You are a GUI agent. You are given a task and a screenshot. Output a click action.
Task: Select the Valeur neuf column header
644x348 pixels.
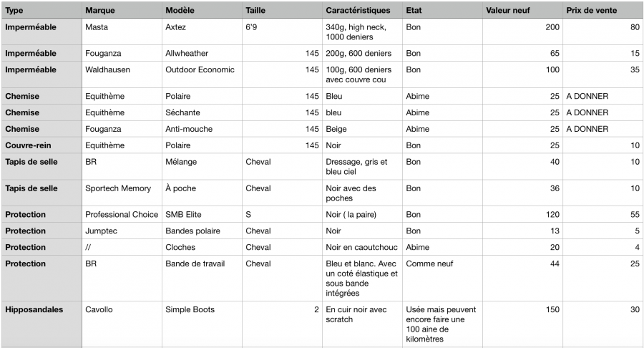(523, 10)
